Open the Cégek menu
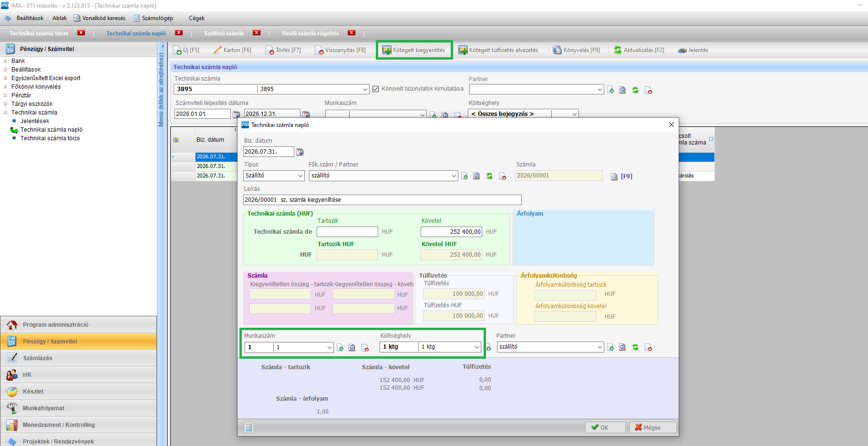The height and width of the screenshot is (446, 868). [196, 18]
